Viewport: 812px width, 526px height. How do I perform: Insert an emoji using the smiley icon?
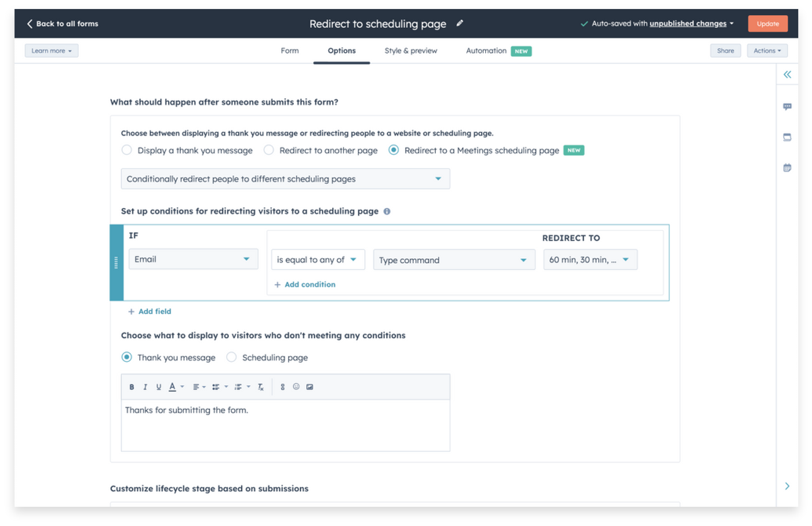pos(296,387)
